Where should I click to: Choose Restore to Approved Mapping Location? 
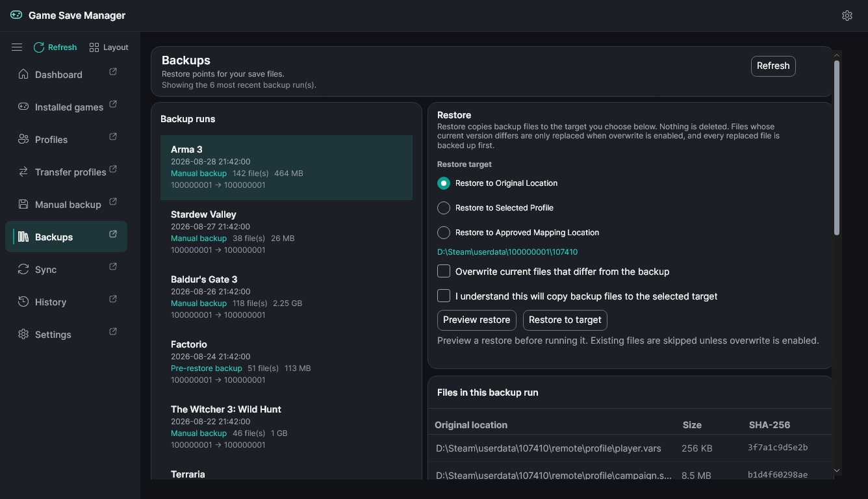[444, 233]
